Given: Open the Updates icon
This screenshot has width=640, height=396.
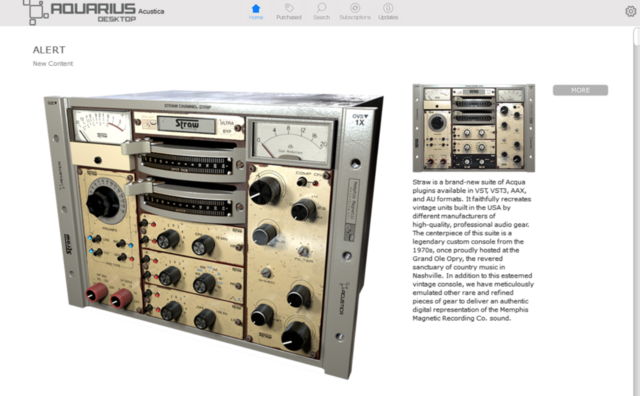Looking at the screenshot, I should pyautogui.click(x=388, y=8).
